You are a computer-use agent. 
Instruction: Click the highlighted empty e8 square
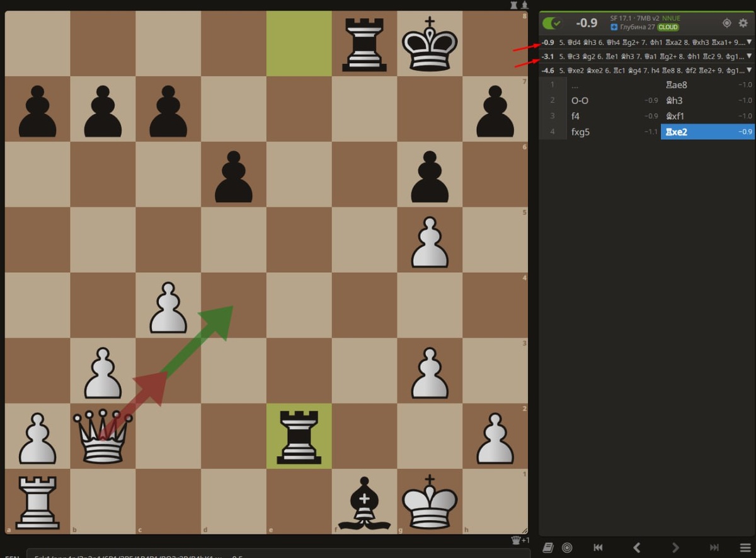tap(299, 44)
